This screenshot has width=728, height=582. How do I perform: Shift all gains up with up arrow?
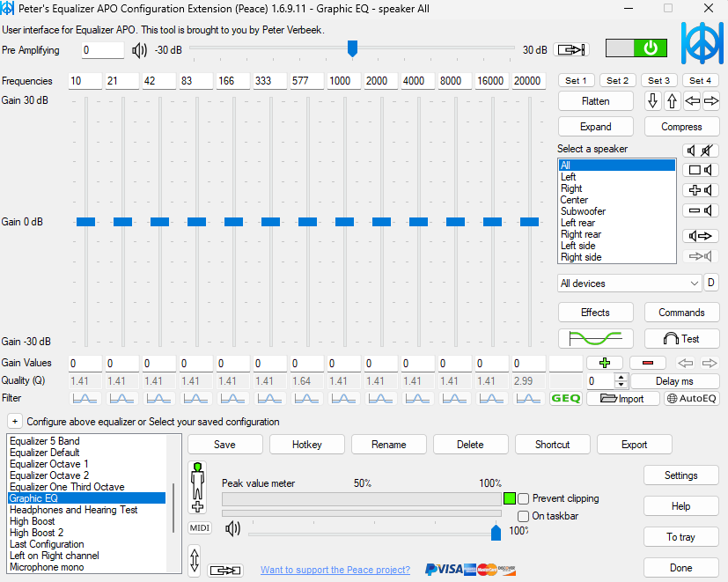click(x=672, y=100)
